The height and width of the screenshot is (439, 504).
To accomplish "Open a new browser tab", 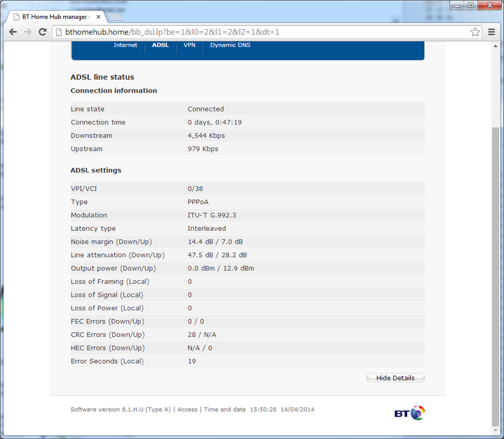I will (x=115, y=17).
